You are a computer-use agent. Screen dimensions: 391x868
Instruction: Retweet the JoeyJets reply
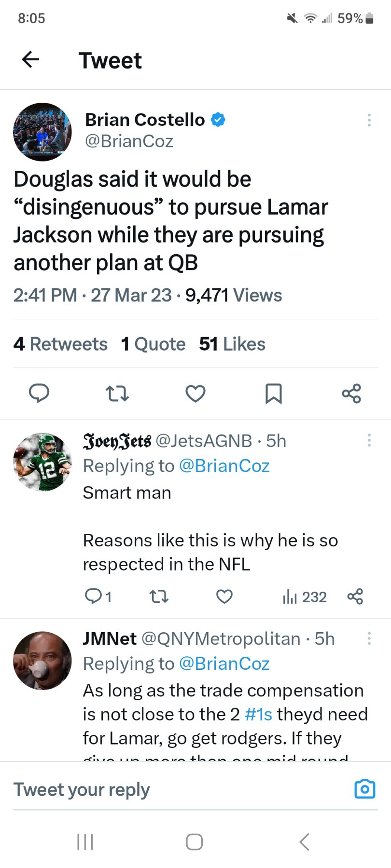pyautogui.click(x=159, y=597)
